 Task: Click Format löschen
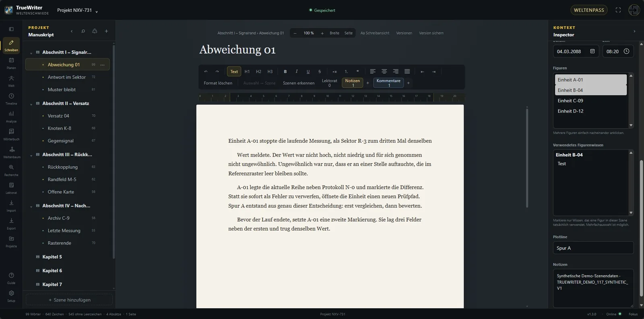(x=218, y=83)
